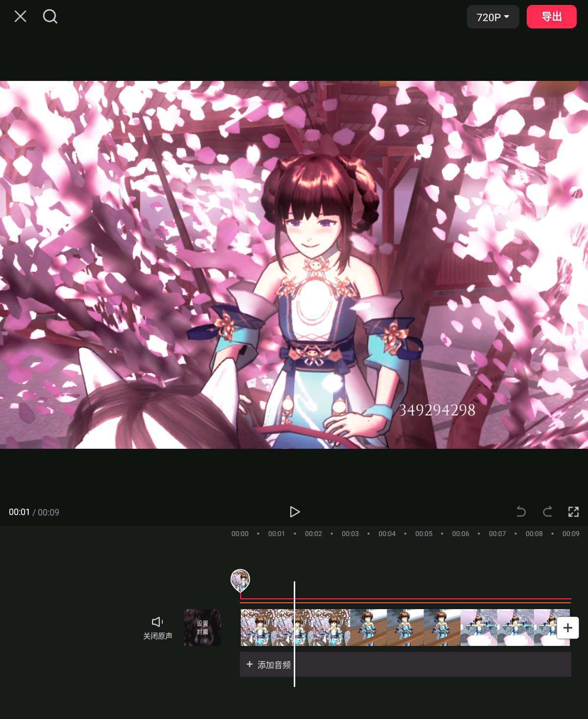Click the 00:02 timeline ruler mark
This screenshot has height=719, width=588.
point(313,534)
